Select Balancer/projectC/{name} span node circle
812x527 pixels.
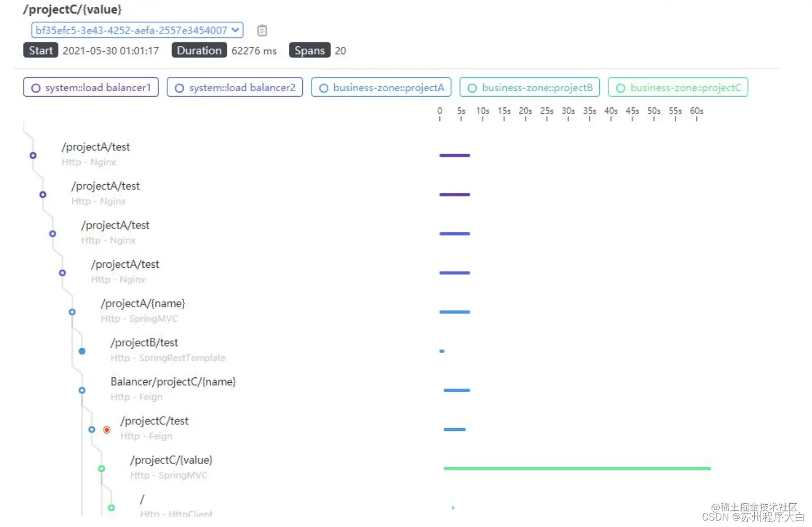(x=82, y=390)
